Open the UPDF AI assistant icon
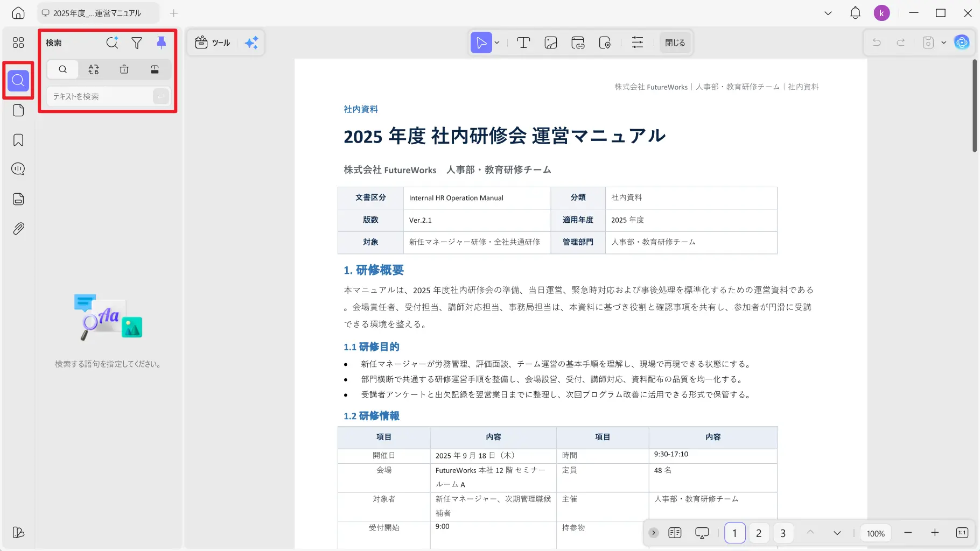980x551 pixels. 962,43
